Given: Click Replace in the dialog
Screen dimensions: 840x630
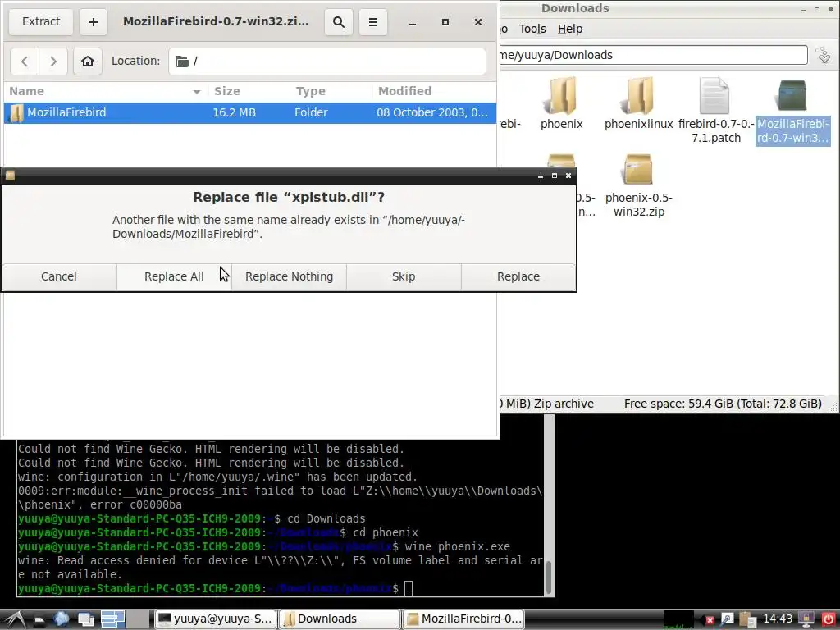Looking at the screenshot, I should point(518,276).
